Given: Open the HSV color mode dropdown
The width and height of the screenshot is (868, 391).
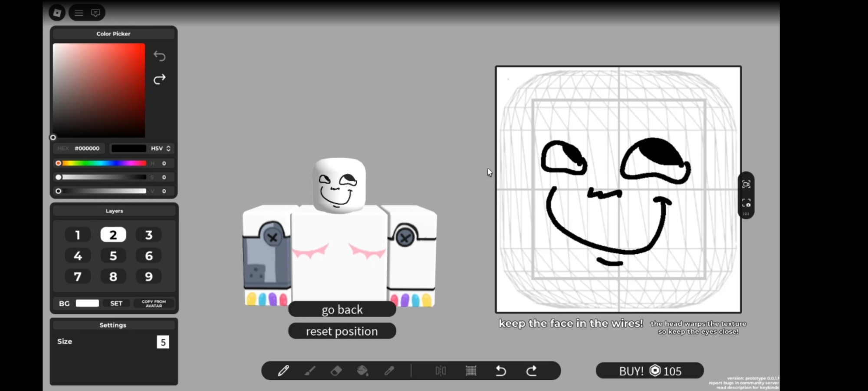Looking at the screenshot, I should tap(161, 149).
